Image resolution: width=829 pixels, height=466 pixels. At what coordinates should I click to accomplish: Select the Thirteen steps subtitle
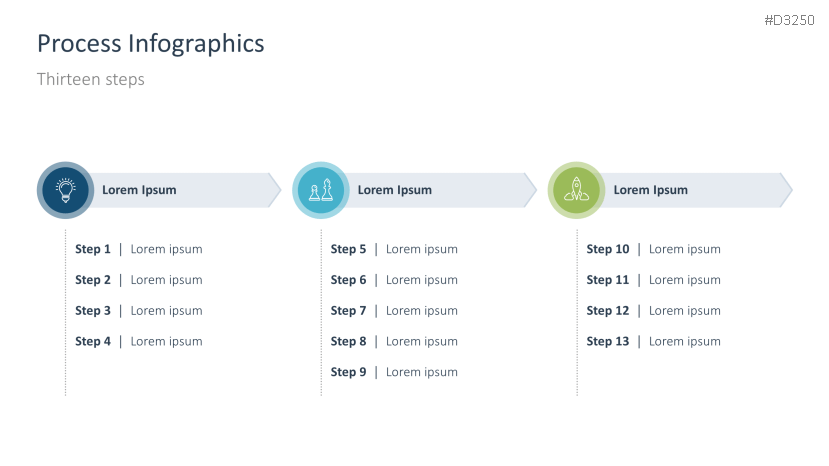(91, 79)
